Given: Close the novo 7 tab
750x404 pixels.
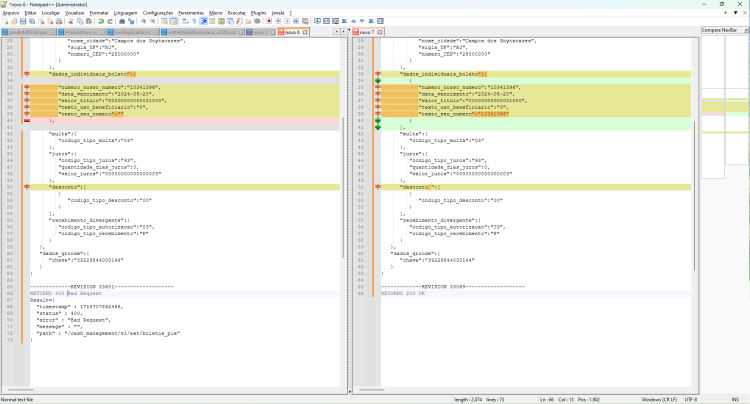Looking at the screenshot, I should [x=379, y=32].
